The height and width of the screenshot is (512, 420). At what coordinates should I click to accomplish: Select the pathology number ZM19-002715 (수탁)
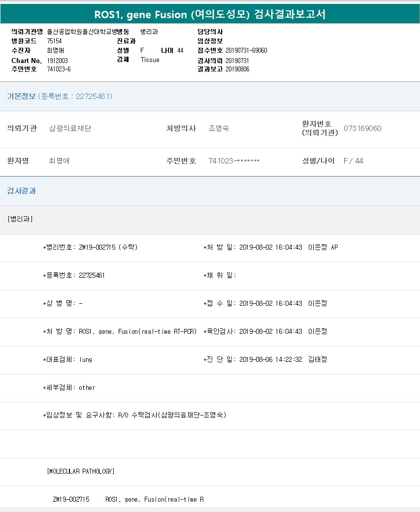108,247
